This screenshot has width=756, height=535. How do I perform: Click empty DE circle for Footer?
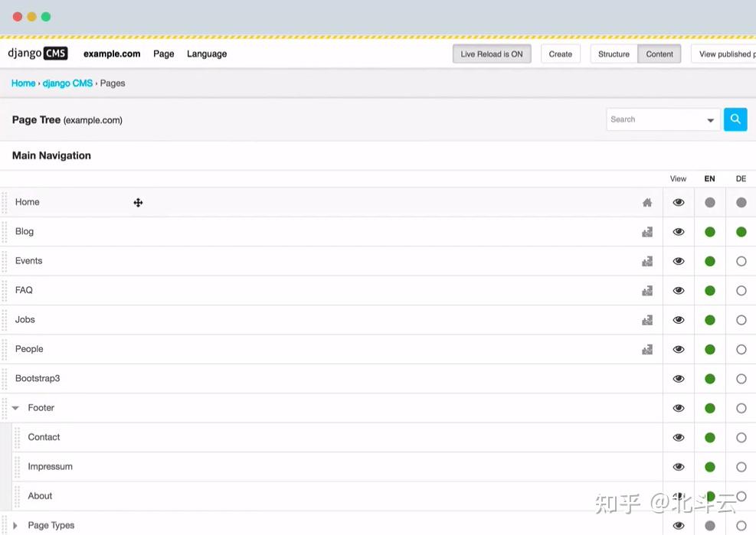[741, 408]
